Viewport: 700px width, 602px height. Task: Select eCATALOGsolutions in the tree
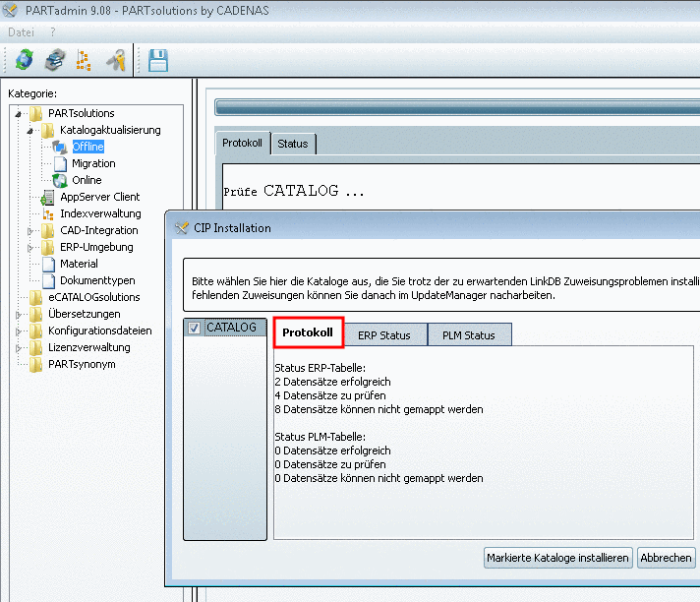(x=94, y=297)
